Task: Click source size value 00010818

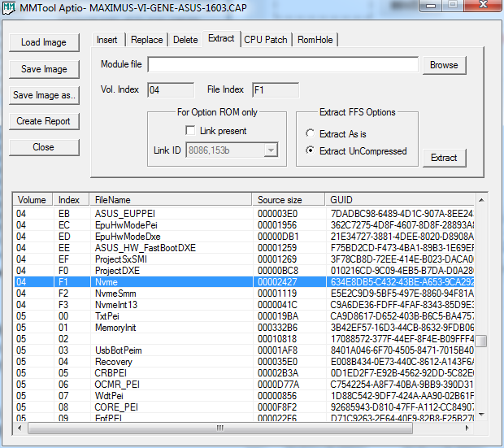Action: tap(277, 339)
